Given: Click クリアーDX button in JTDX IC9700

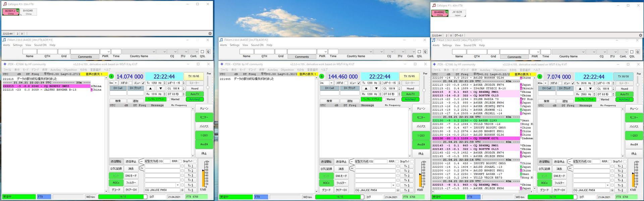Looking at the screenshot, I should point(341,190).
